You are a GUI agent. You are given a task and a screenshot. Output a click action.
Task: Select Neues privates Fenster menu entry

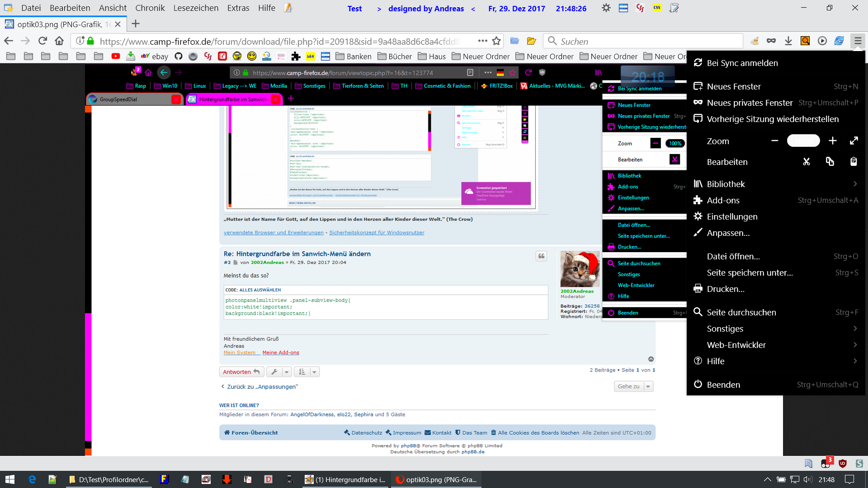[750, 103]
